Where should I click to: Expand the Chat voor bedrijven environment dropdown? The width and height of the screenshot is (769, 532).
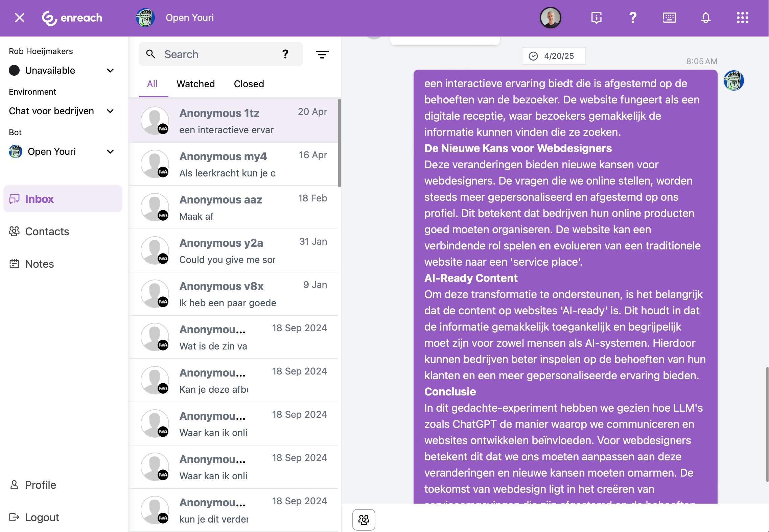pos(110,111)
